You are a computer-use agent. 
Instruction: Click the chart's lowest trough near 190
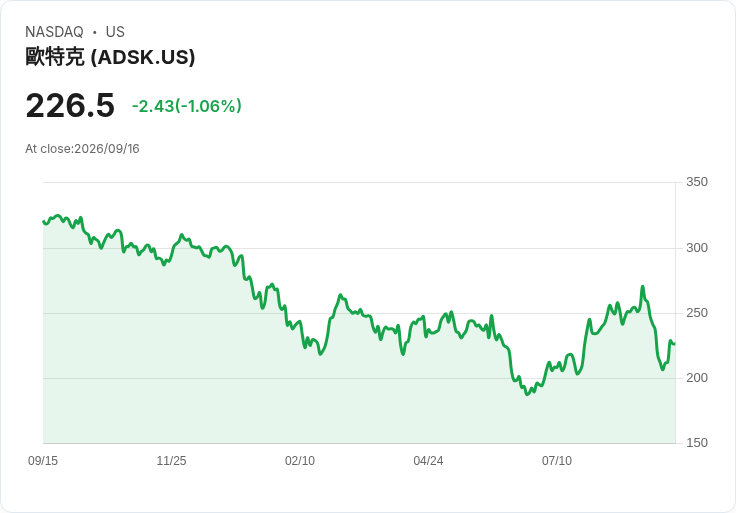coord(527,394)
